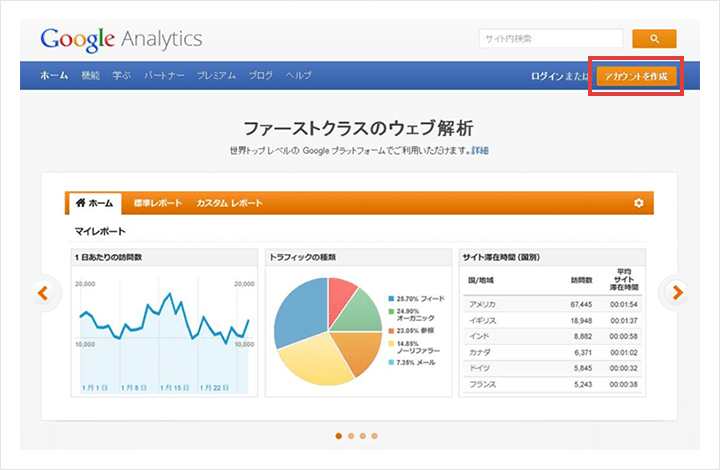Click the yellow slice of pie chart
The width and height of the screenshot is (720, 470).
315,360
